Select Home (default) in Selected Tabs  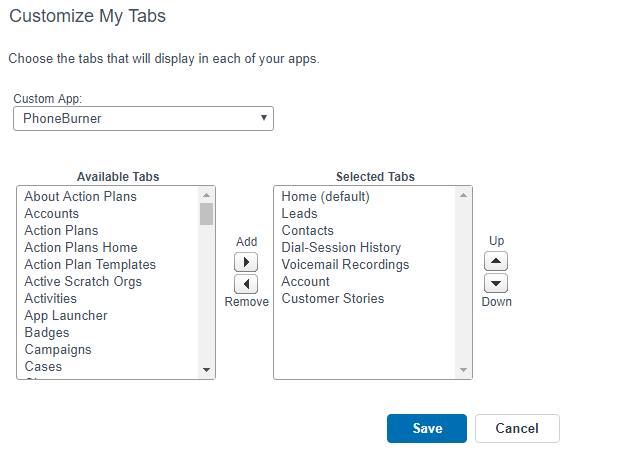click(x=326, y=196)
